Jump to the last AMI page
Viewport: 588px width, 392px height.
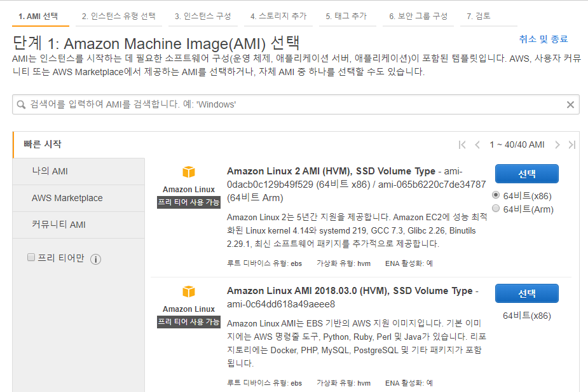click(x=572, y=145)
